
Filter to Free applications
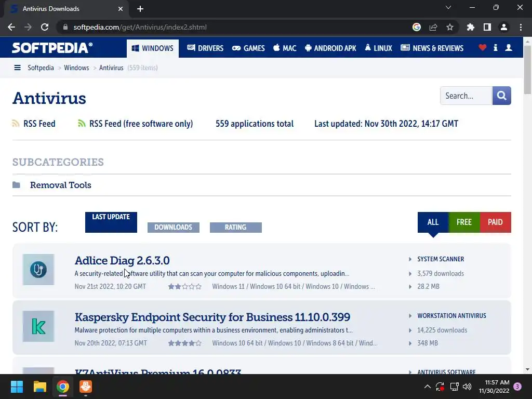[464, 222]
